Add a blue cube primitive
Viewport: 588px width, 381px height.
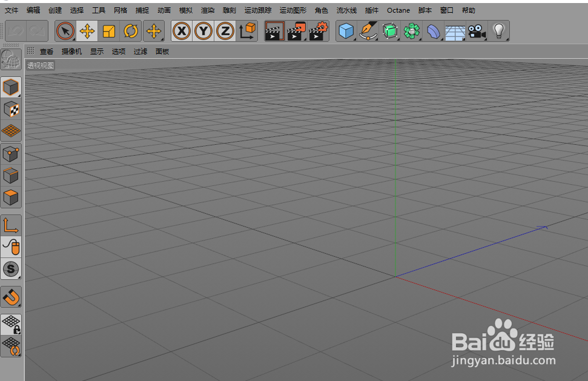click(x=346, y=31)
